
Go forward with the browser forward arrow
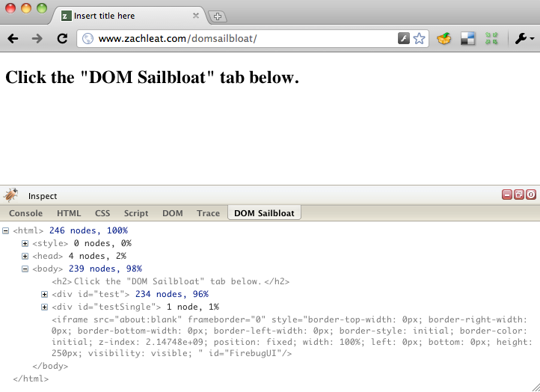click(37, 39)
